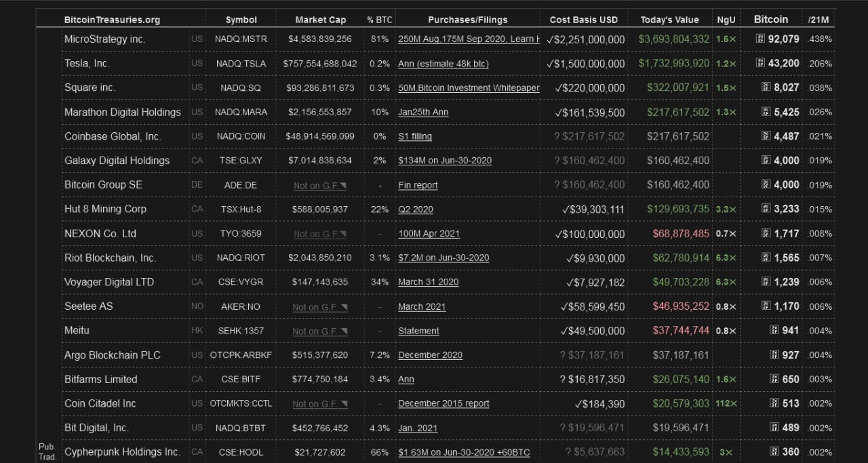This screenshot has height=463, width=868.
Task: Click the $757,554,688,042 market cap cell
Action: click(320, 64)
